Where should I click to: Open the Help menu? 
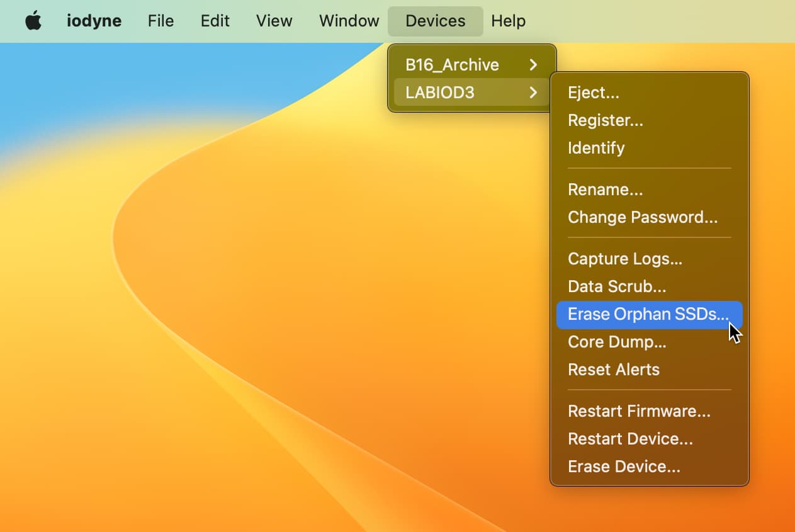pyautogui.click(x=508, y=21)
